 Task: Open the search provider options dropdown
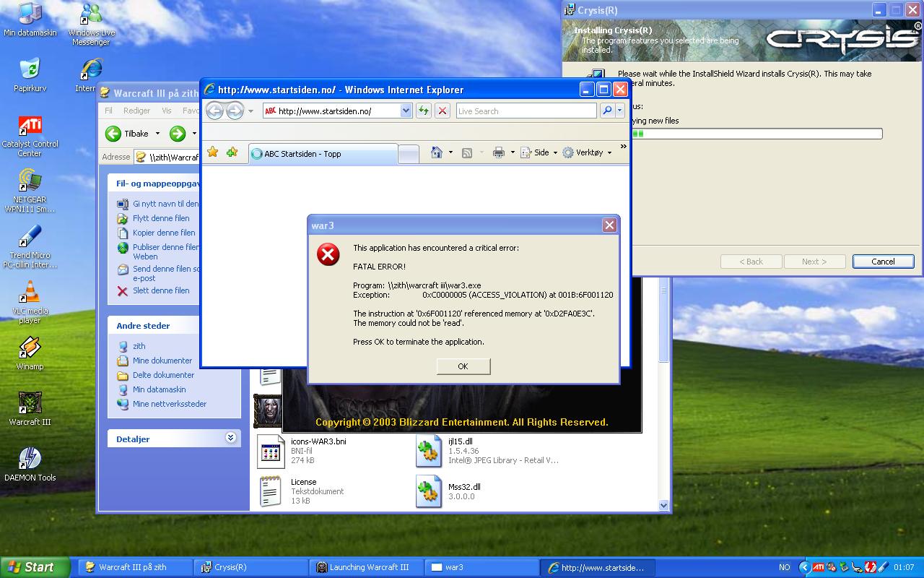[619, 111]
